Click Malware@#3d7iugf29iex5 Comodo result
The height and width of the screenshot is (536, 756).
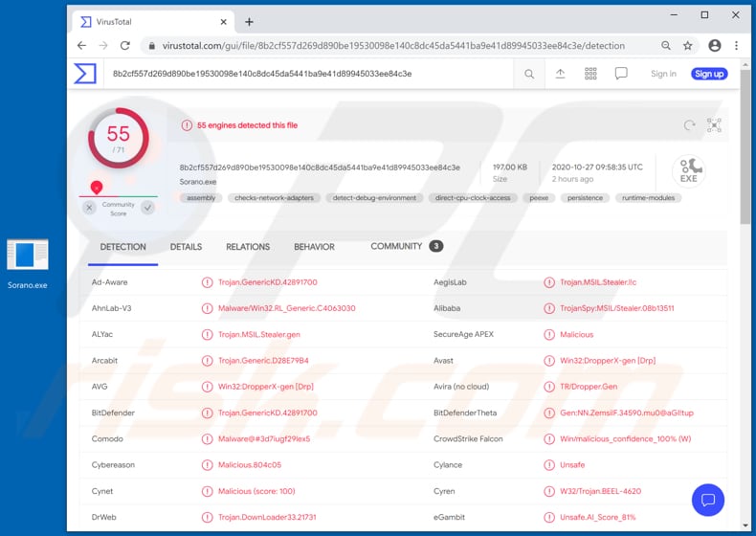click(264, 438)
